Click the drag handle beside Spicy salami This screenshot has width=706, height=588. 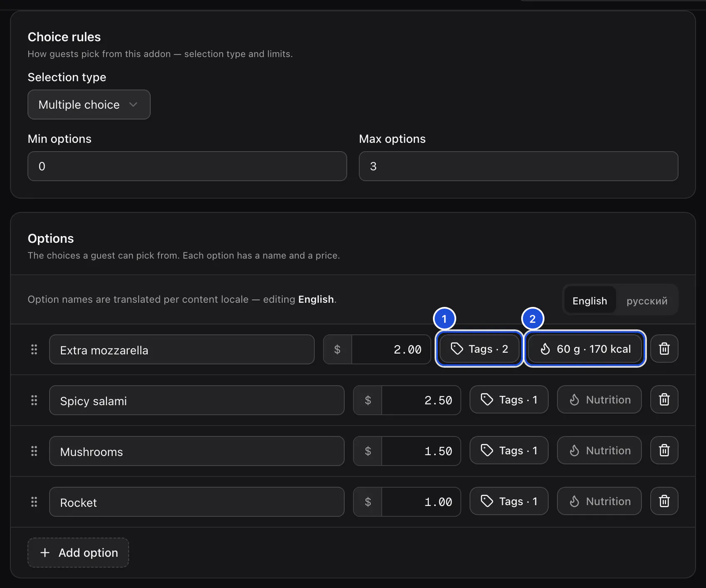pos(34,400)
